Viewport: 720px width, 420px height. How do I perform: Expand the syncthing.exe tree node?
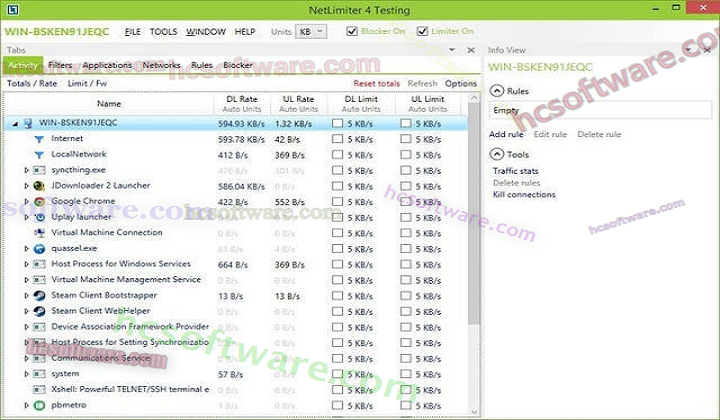pos(27,170)
